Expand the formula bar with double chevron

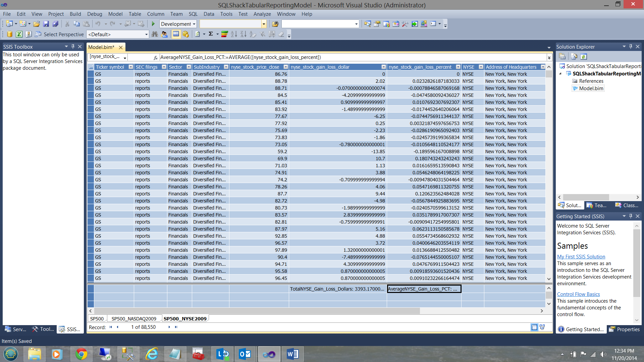click(549, 58)
